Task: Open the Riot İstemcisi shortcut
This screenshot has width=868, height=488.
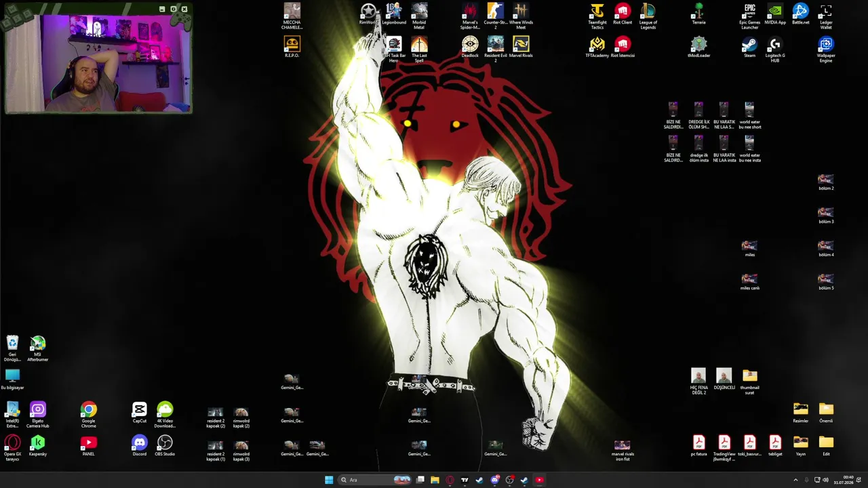Action: coord(623,47)
